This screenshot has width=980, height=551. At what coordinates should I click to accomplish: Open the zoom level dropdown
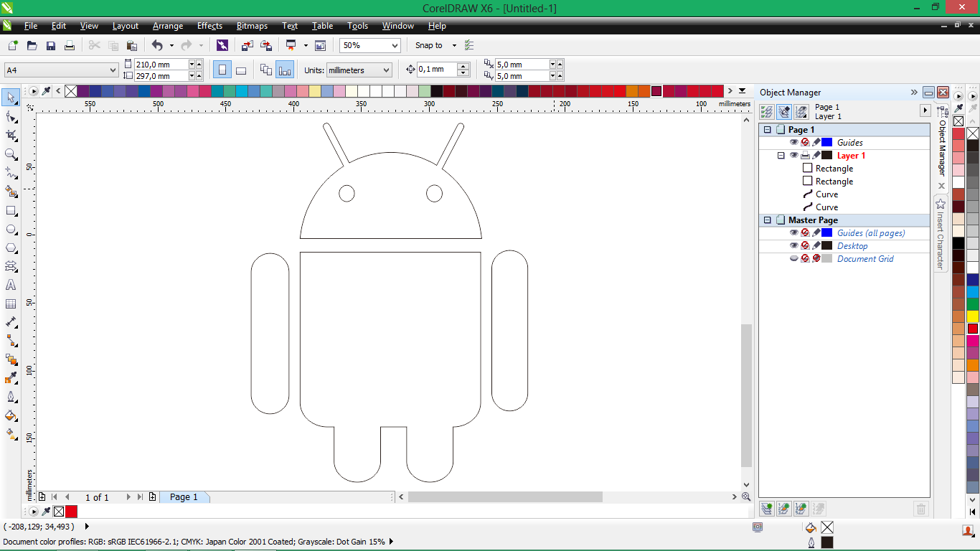click(396, 45)
